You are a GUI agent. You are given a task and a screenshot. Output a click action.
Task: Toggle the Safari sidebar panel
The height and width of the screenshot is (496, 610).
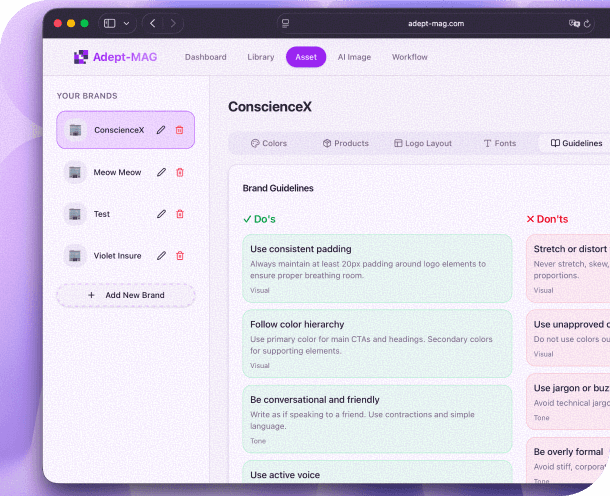(109, 23)
